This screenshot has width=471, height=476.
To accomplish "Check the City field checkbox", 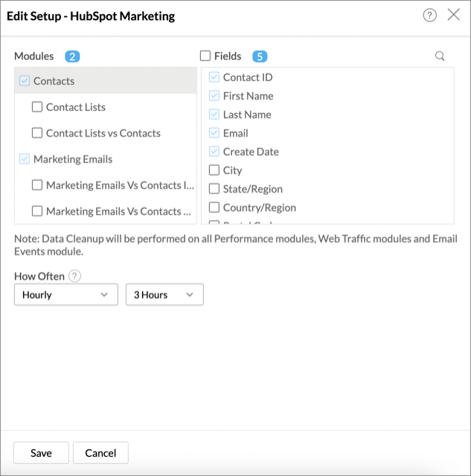I will [214, 170].
